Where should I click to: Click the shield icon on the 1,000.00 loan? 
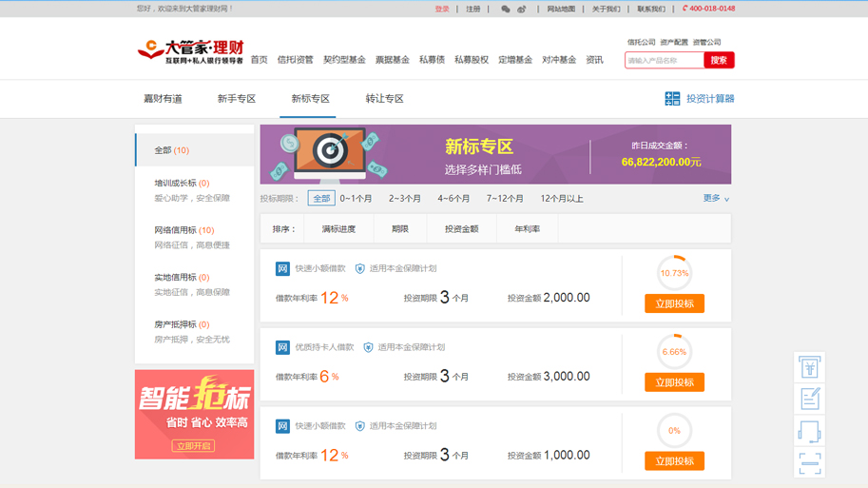(x=359, y=426)
